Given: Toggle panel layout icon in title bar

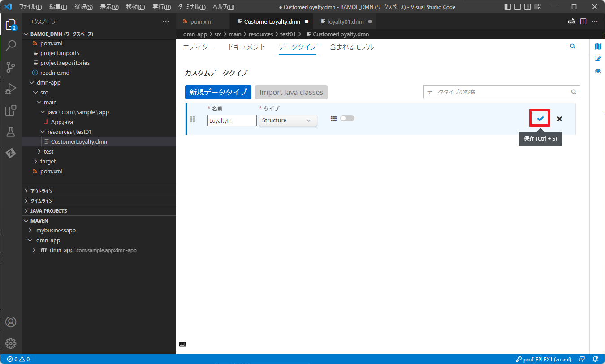Looking at the screenshot, I should tap(518, 7).
